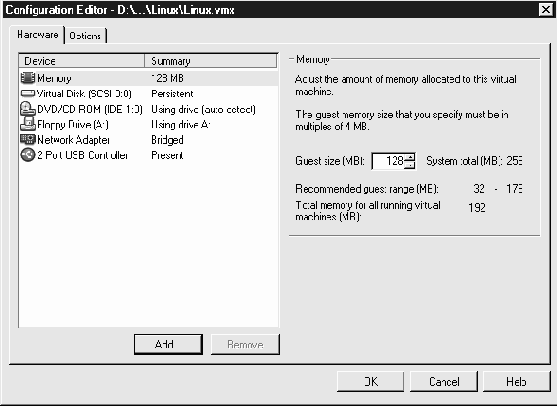
Task: Switch to the Options tab
Action: 85,36
